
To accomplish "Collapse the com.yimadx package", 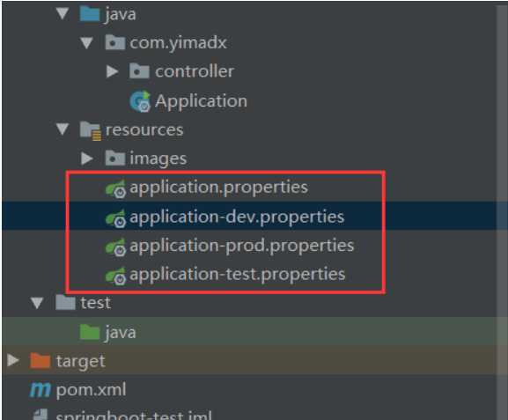I will point(87,43).
